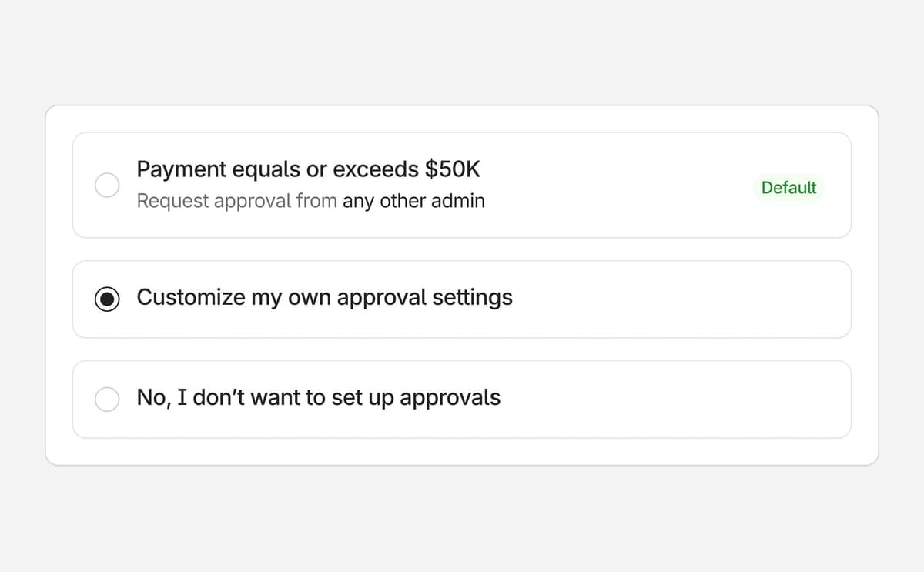Click the text label 'Customize my own approval settings'
924x572 pixels.
(x=324, y=298)
